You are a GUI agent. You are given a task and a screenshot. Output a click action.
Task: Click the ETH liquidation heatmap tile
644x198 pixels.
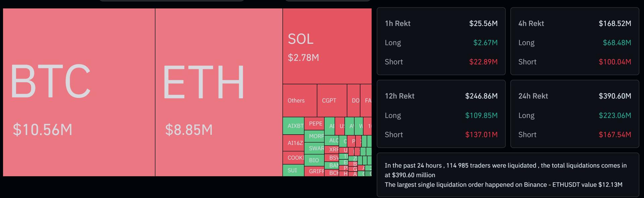tap(219, 92)
